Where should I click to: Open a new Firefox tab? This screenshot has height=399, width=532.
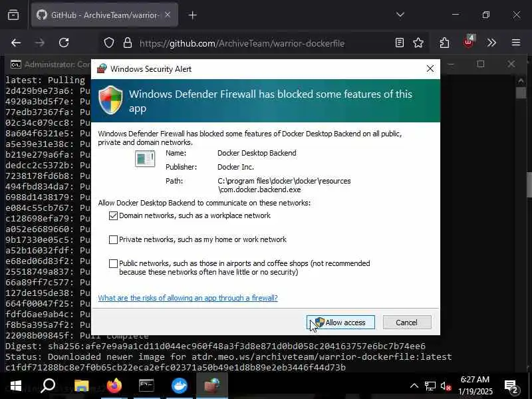pyautogui.click(x=192, y=15)
